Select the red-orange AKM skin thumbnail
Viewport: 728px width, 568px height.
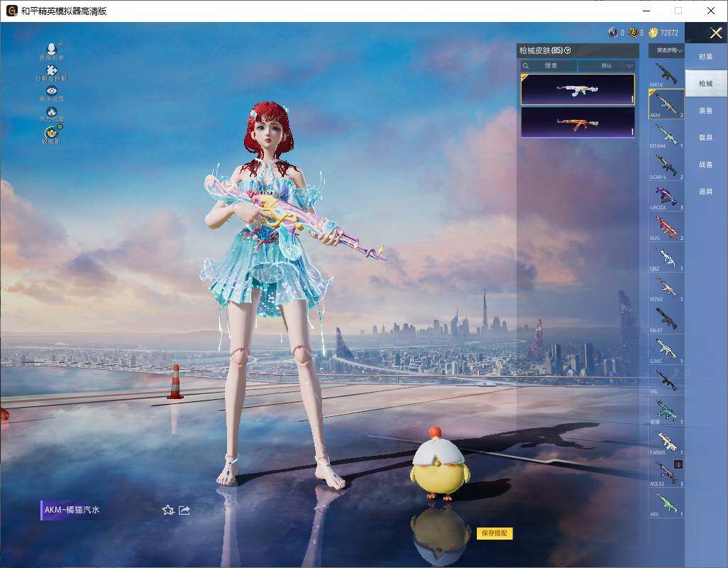tap(578, 123)
